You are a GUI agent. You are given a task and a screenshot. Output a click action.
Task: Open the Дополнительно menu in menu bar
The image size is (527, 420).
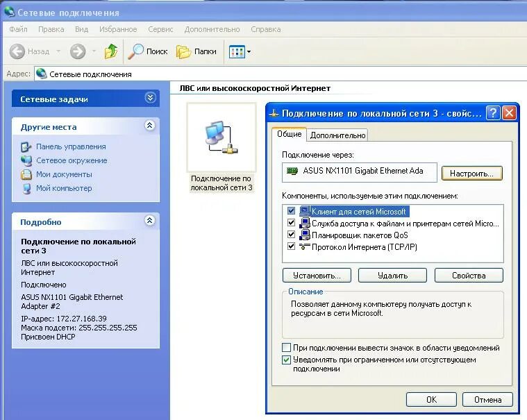pyautogui.click(x=212, y=29)
